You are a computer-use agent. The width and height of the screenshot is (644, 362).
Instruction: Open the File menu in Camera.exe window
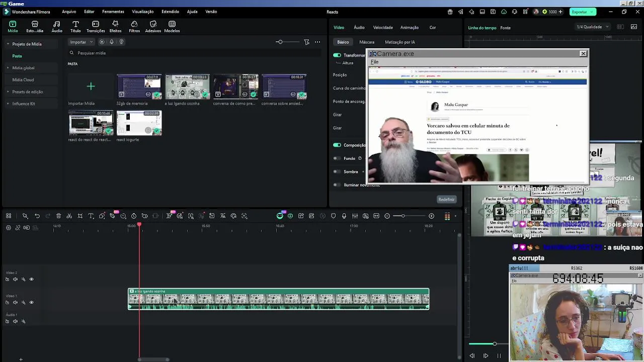(375, 62)
